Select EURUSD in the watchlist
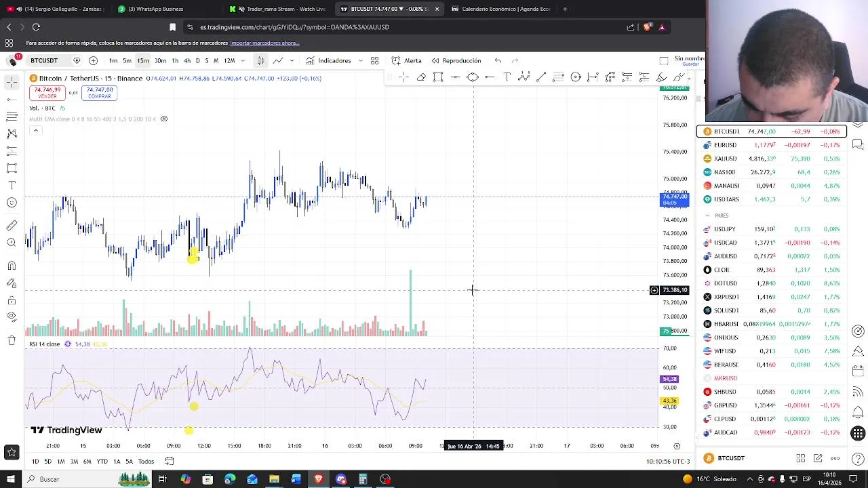Screen dimensions: 868x488 [772, 145]
